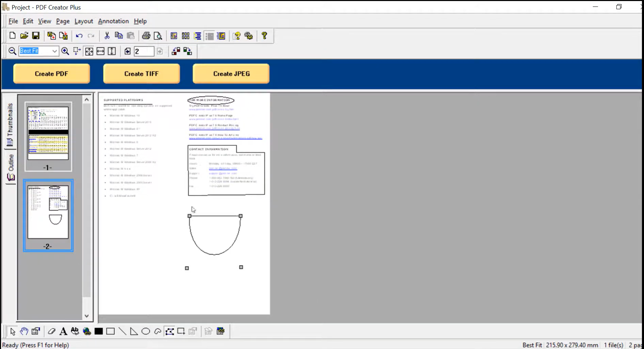Open print preview with the magnifier page icon

[x=158, y=36]
